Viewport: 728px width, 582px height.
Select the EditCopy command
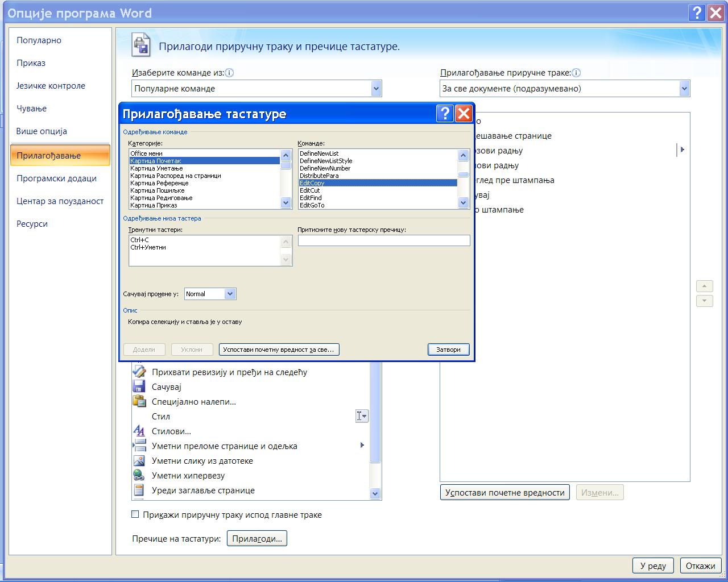pyautogui.click(x=378, y=183)
